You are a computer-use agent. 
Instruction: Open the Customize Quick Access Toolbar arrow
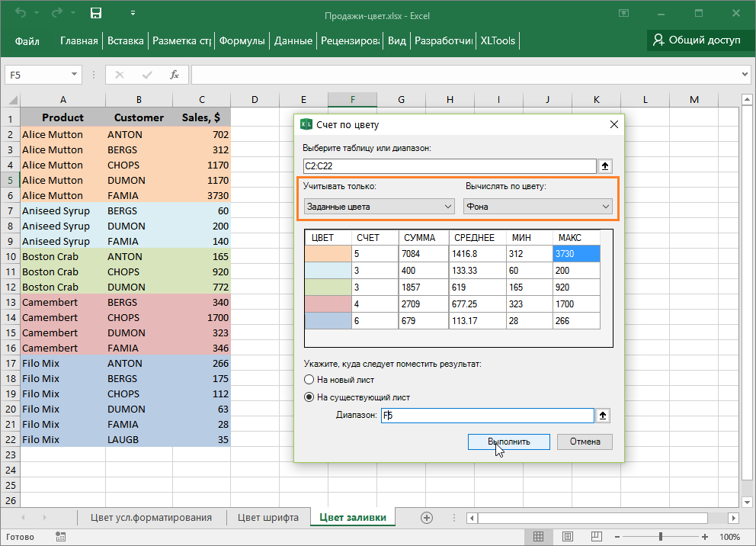pos(133,13)
